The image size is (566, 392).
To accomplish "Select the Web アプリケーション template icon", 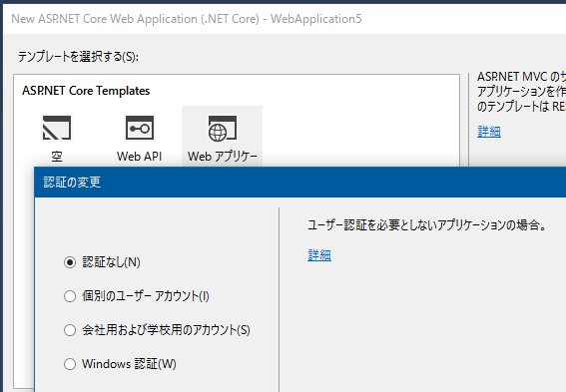I will 222,129.
